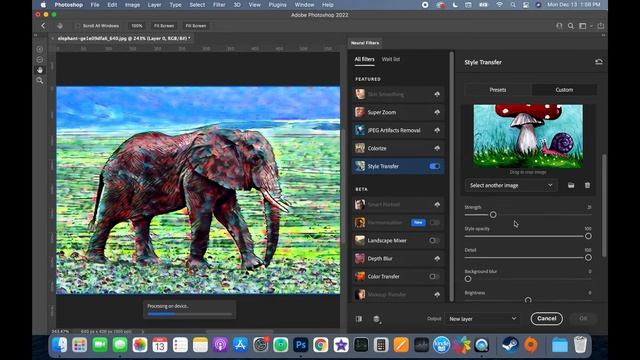The image size is (640, 360).
Task: Download the Depth Blur filter cloud icon
Action: click(437, 258)
